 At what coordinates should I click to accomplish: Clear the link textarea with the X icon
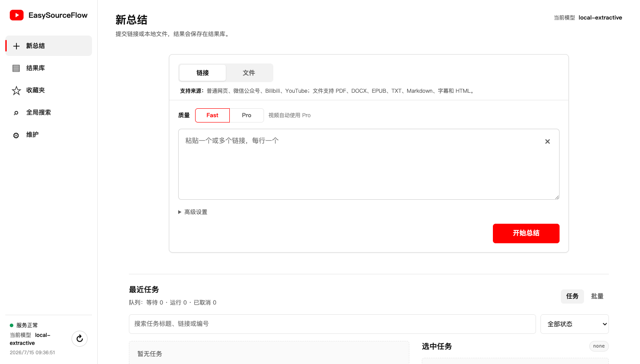[x=548, y=142]
